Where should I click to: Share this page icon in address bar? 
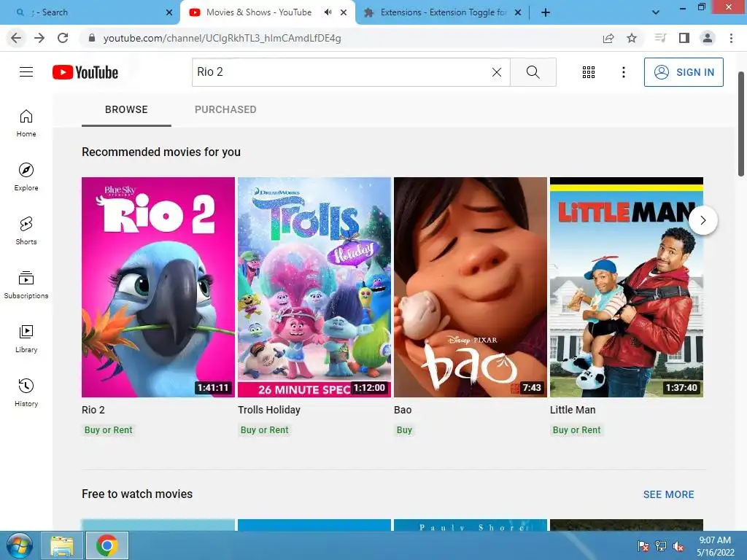[608, 38]
